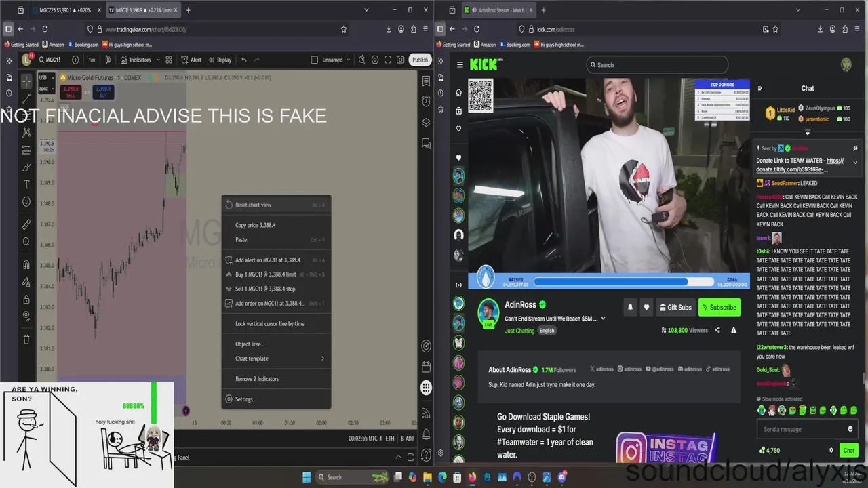Click the red SELL price button
868x488 pixels.
coord(71,91)
